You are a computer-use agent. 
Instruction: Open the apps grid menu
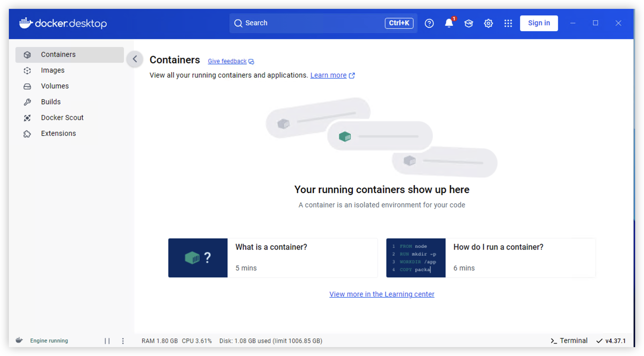pos(508,23)
